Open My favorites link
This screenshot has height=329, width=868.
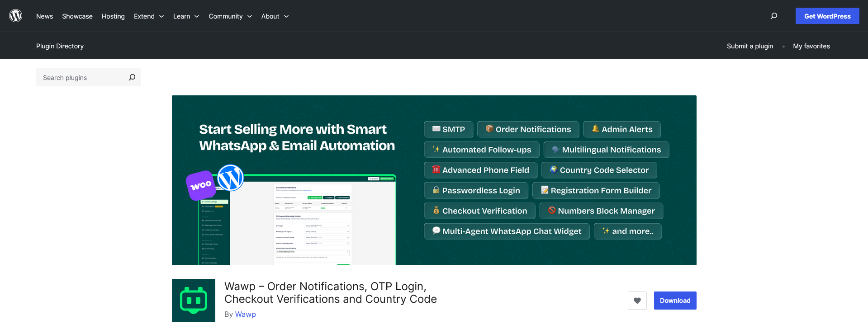click(x=811, y=46)
